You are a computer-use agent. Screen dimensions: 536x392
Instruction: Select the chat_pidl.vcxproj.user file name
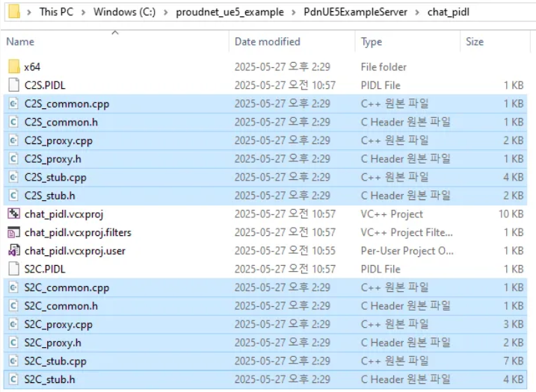pos(75,252)
